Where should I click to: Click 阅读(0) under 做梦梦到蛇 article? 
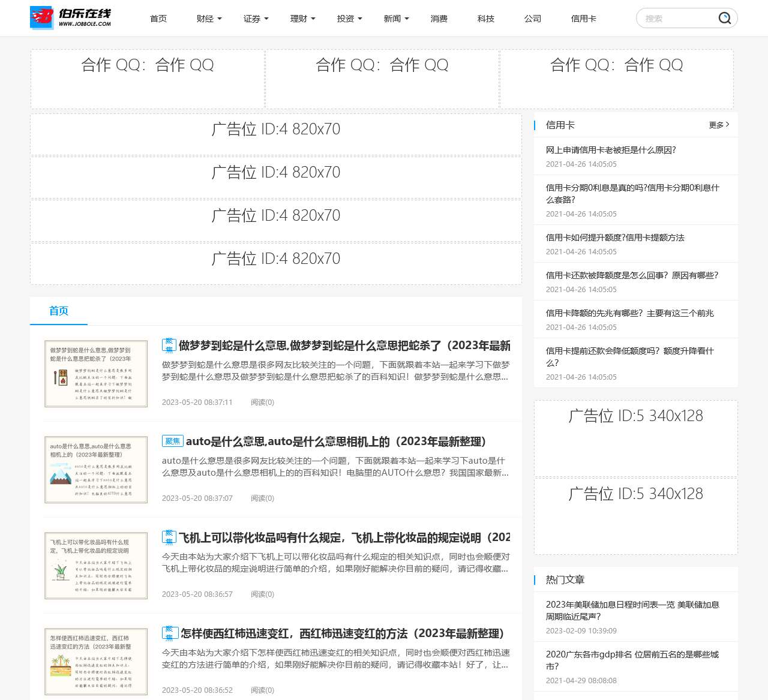point(262,402)
